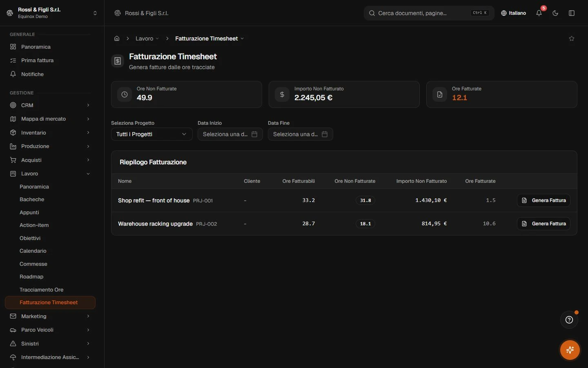Click the home breadcrumb icon
This screenshot has height=368, width=588.
117,38
